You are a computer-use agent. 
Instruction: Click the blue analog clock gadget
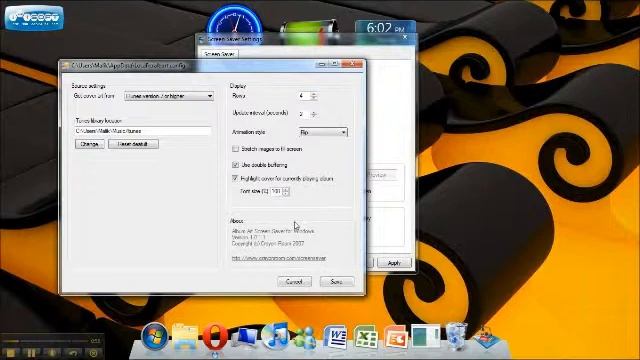point(235,19)
